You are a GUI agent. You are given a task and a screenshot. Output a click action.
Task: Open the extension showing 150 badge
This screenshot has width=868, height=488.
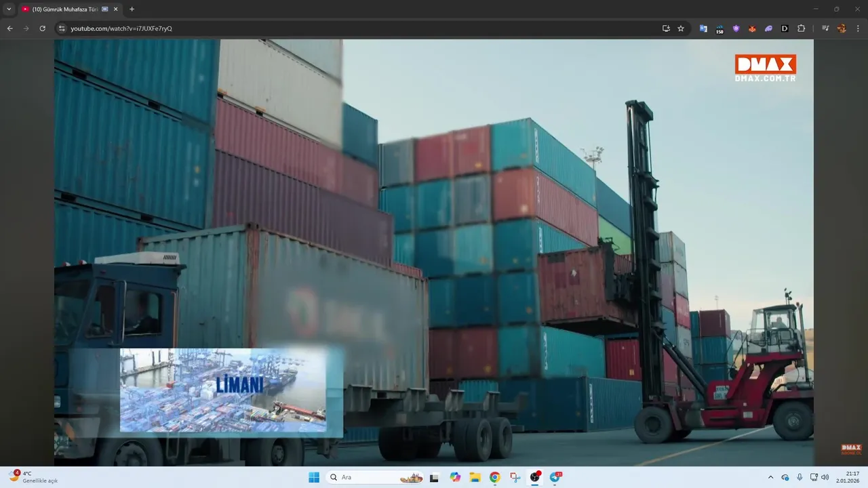[x=719, y=29]
